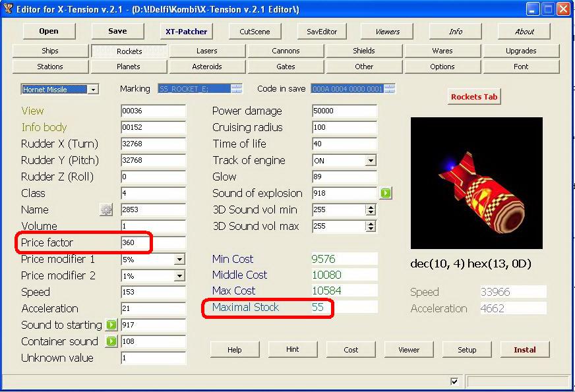Click the Price factor input field
575x392 pixels.
point(152,242)
